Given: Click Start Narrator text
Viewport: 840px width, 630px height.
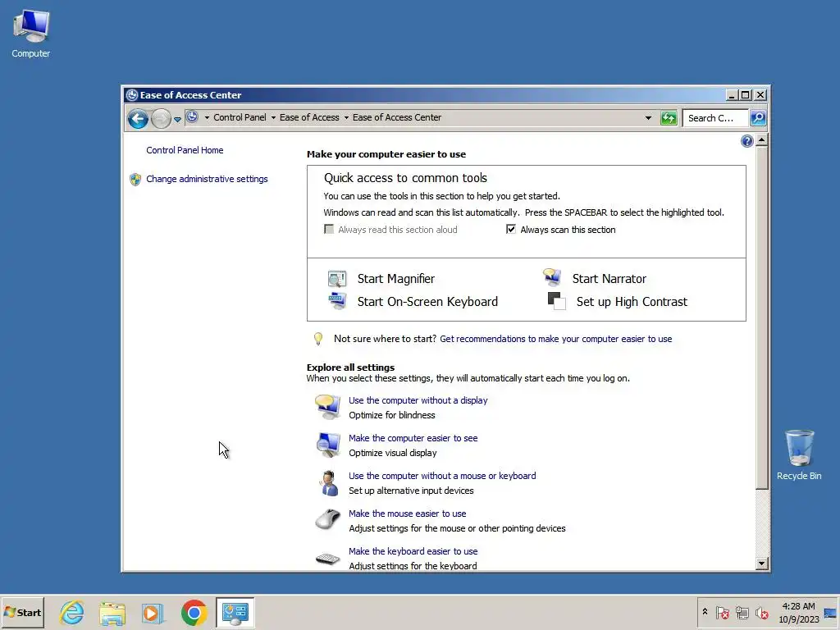Looking at the screenshot, I should point(609,279).
